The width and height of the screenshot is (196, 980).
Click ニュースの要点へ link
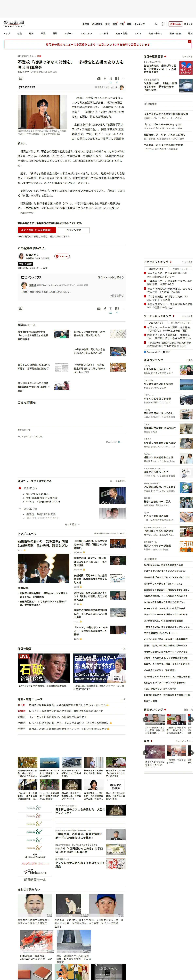tap(118, 481)
